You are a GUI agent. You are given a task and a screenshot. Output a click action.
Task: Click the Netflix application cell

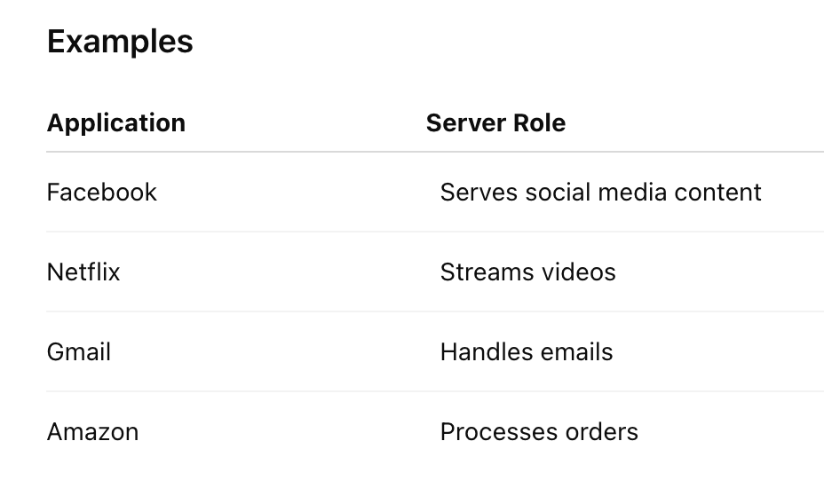pyautogui.click(x=83, y=272)
